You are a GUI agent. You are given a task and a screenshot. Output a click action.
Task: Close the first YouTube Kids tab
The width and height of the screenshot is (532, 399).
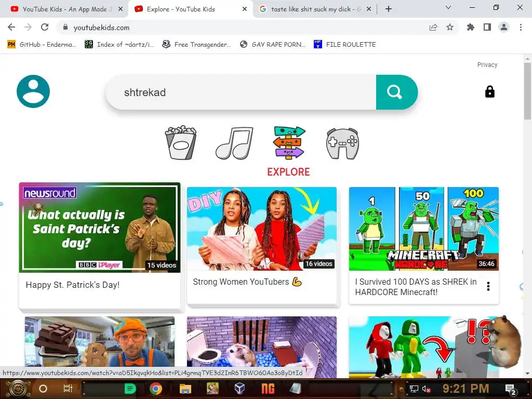tap(121, 9)
